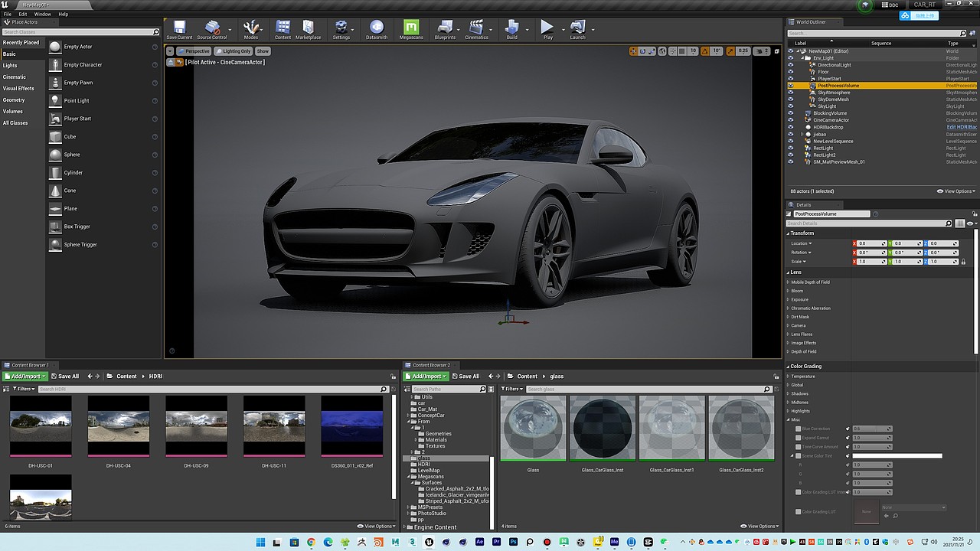
Task: Open the Content browser toolbar icon
Action: (x=283, y=28)
